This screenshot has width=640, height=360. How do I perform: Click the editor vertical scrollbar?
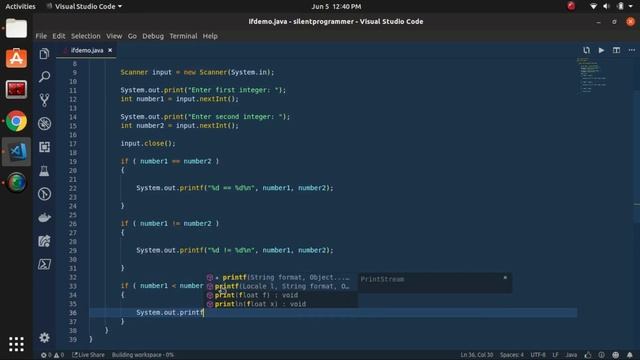[637, 157]
